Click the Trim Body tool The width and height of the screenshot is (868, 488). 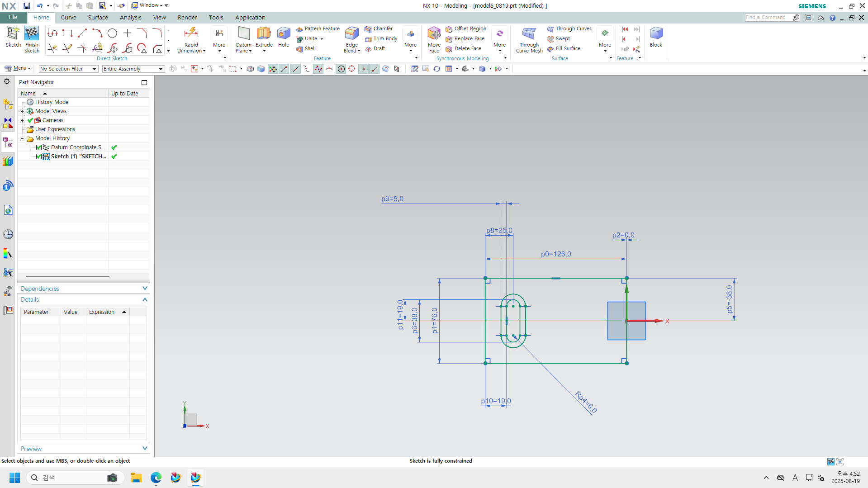[381, 39]
